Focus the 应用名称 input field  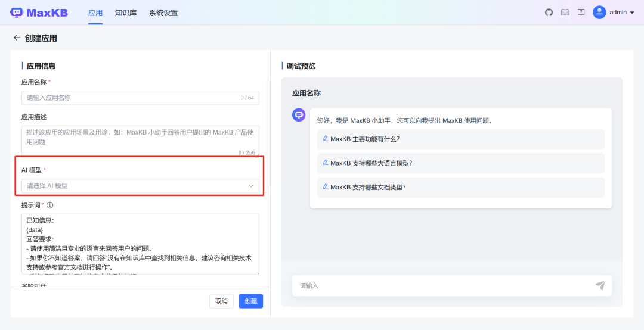click(x=140, y=98)
